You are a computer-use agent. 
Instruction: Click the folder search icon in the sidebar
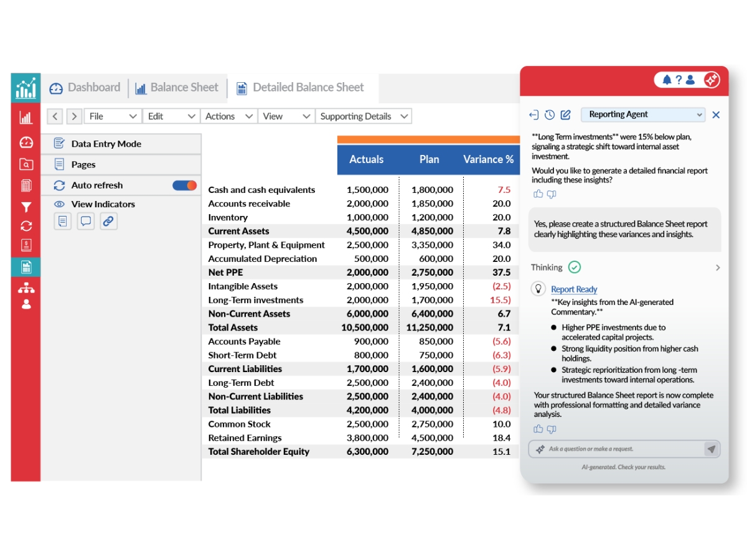coord(26,164)
